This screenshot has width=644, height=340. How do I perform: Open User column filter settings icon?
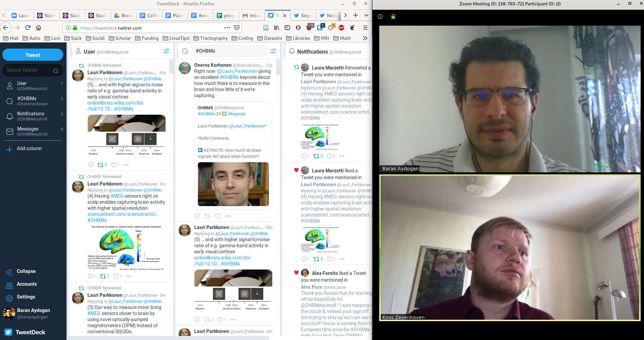pyautogui.click(x=166, y=51)
